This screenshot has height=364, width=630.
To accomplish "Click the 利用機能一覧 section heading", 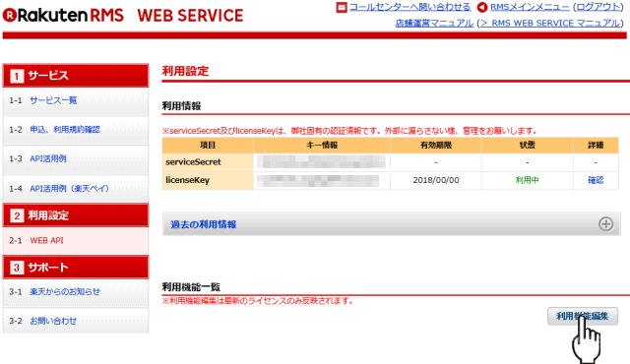I will pos(191,287).
